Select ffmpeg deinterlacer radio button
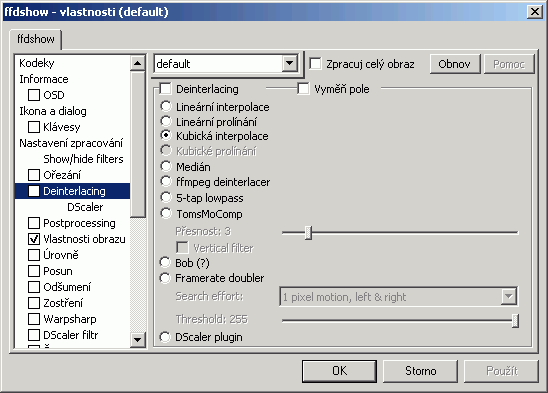 point(166,181)
